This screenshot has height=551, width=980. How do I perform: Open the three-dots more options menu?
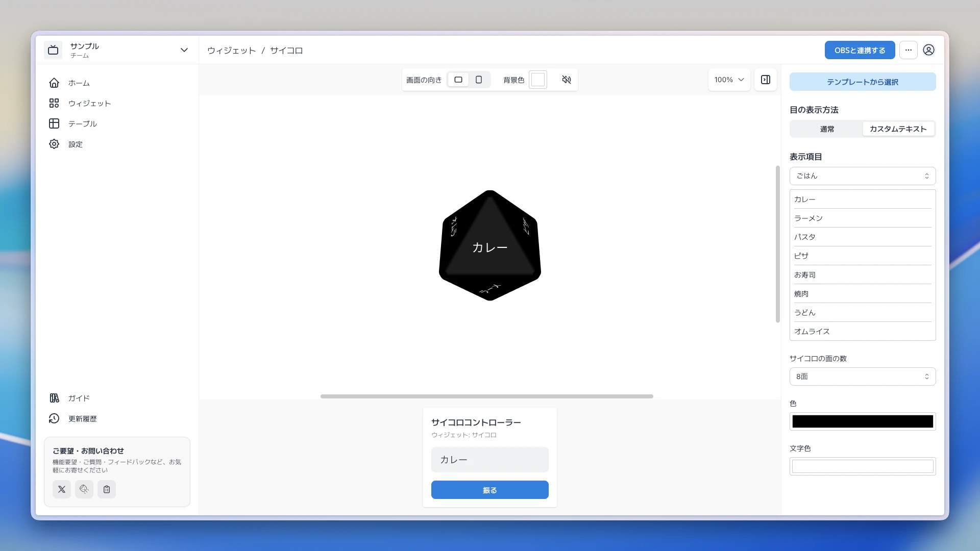click(x=909, y=50)
